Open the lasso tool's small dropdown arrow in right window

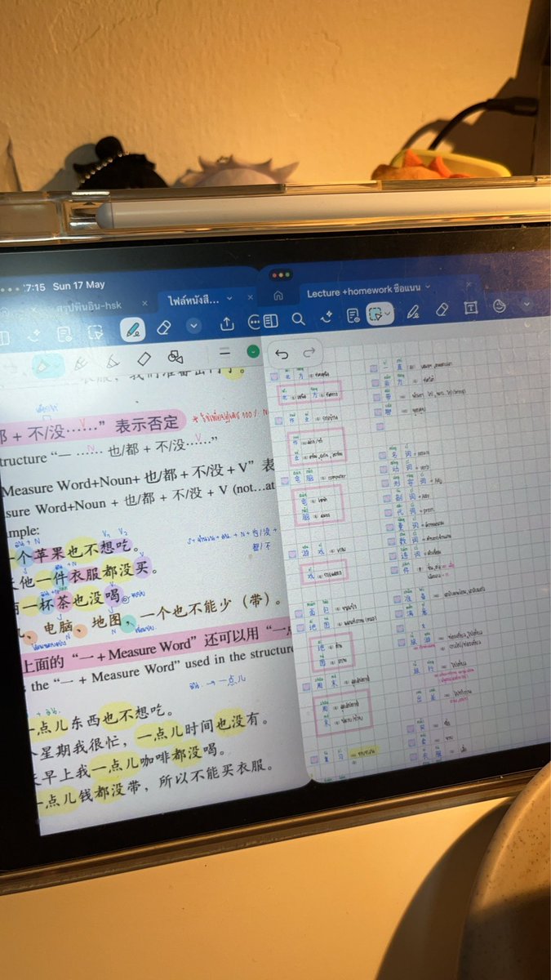388,313
